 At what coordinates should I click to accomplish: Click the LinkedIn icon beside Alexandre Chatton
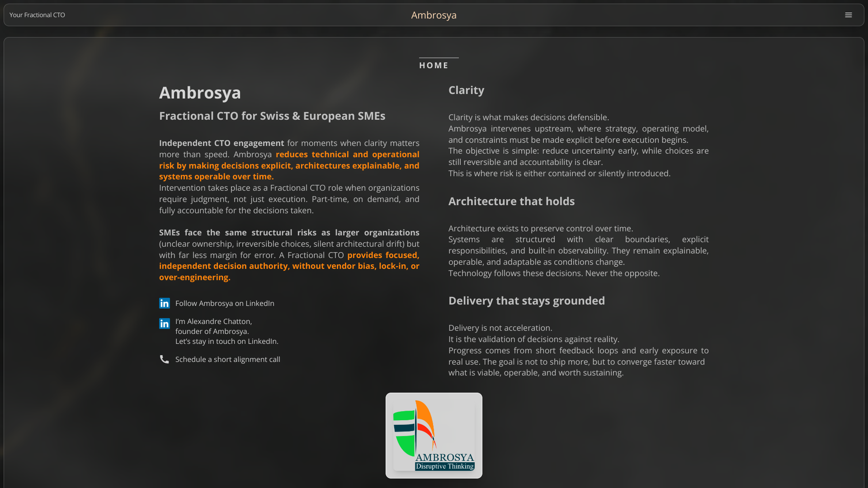tap(165, 323)
